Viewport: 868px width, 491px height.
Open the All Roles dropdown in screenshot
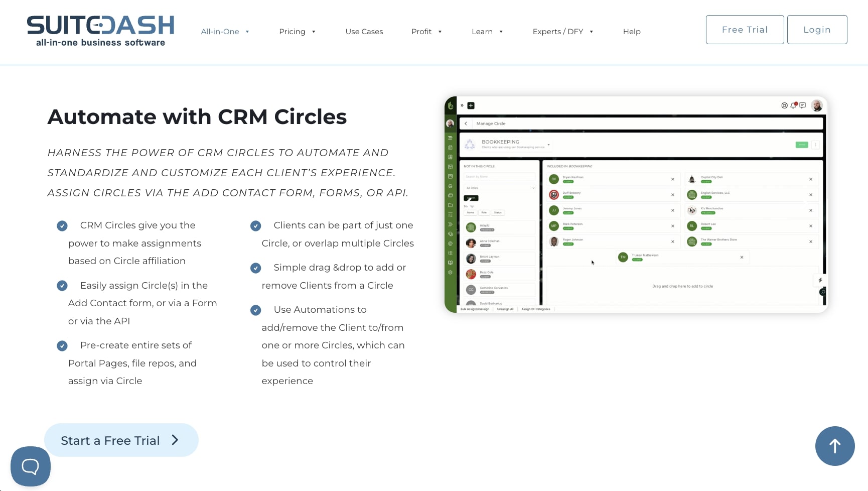(500, 188)
